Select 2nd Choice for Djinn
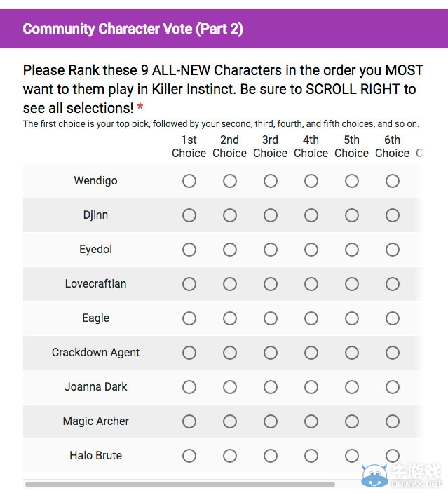Screen dimensions: 448x493 (230, 215)
